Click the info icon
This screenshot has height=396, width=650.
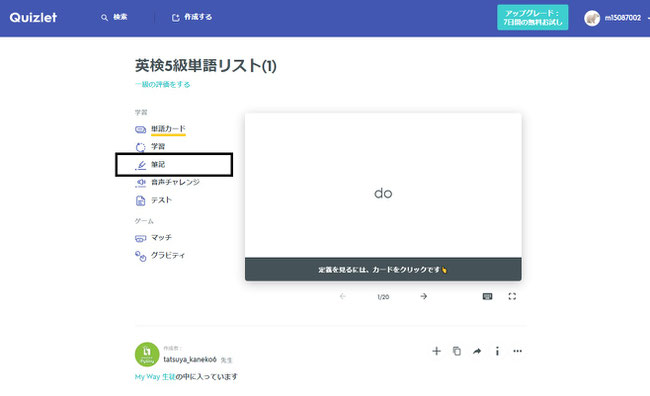pos(497,351)
